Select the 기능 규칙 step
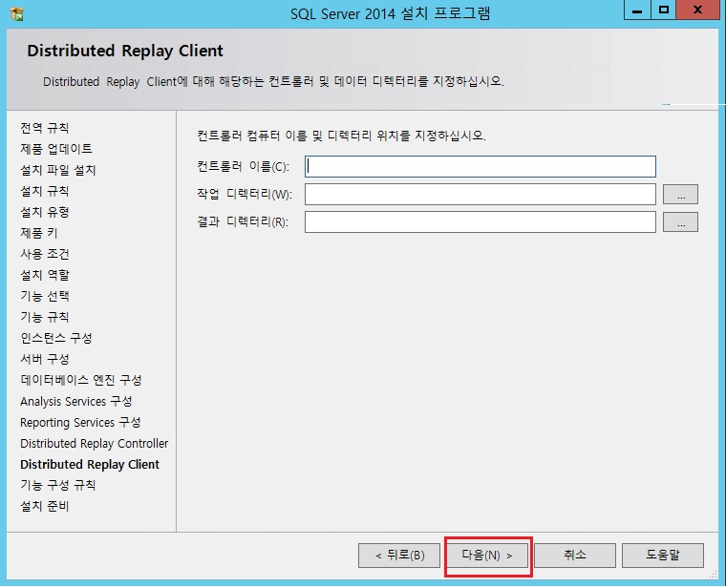726x588 pixels. coord(45,317)
